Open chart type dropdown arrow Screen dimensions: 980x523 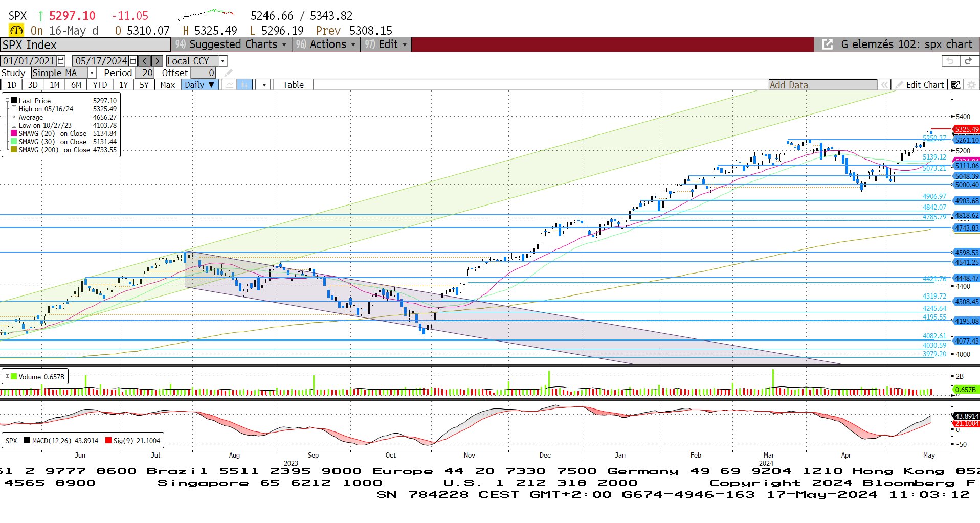pyautogui.click(x=264, y=85)
